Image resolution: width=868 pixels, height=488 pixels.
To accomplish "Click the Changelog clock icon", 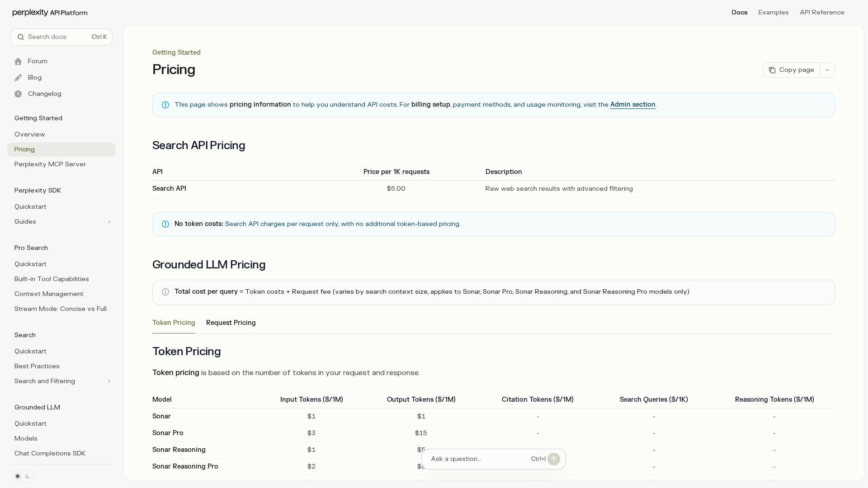I will (18, 94).
